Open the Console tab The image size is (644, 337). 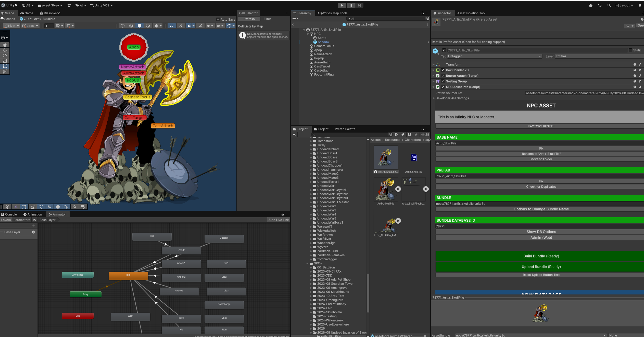pos(9,214)
